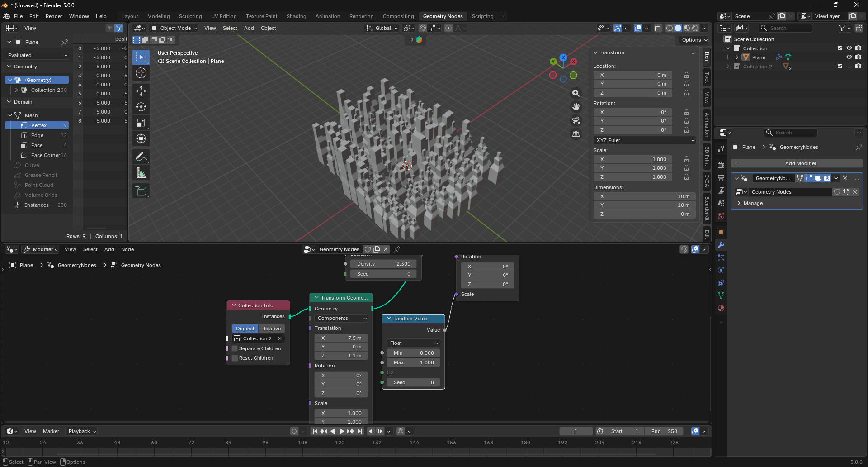Image resolution: width=868 pixels, height=467 pixels.
Task: Select Relative transform space option
Action: (x=271, y=329)
